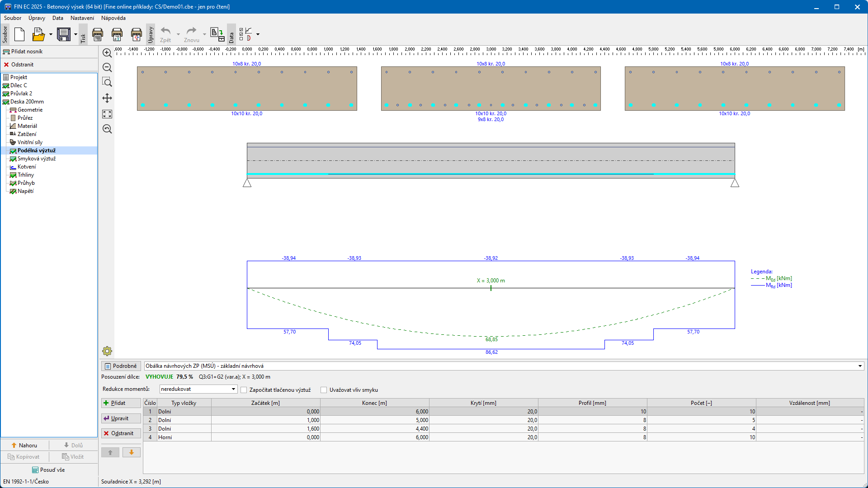
Task: Select table row 3 Dolní insert
Action: pos(165,429)
